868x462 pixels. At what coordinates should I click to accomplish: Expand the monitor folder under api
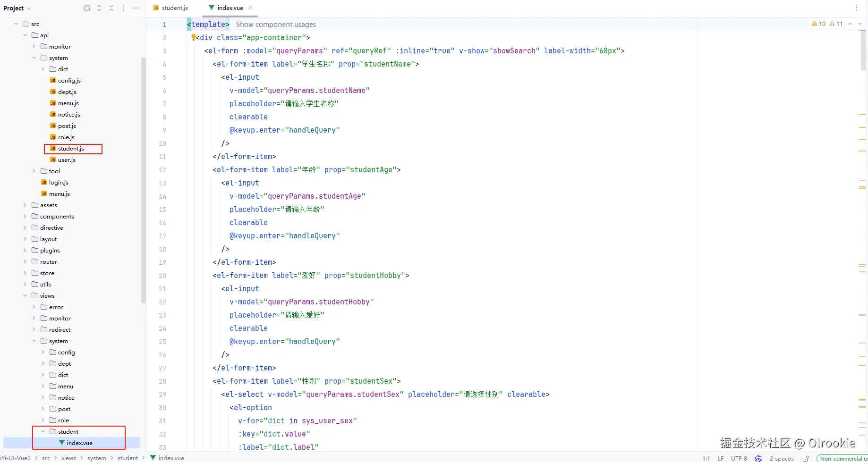coord(34,46)
